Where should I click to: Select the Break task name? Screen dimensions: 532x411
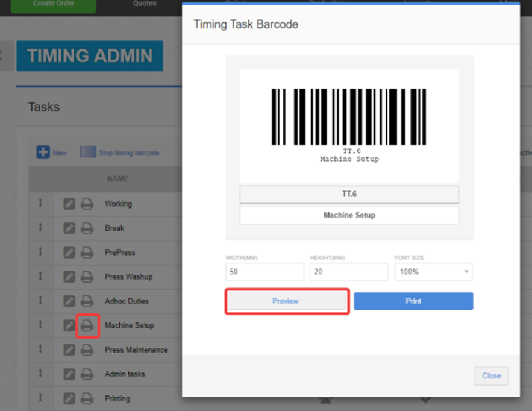pyautogui.click(x=114, y=228)
